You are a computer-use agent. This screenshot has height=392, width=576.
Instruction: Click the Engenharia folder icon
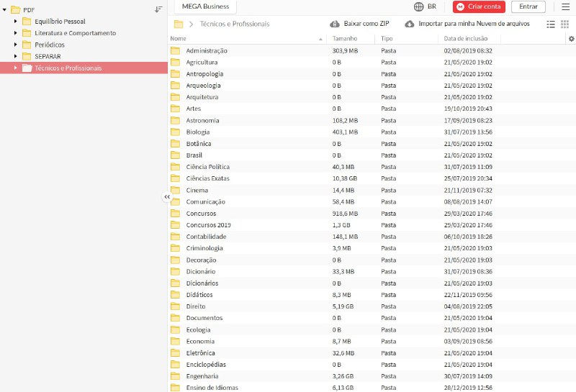(175, 376)
